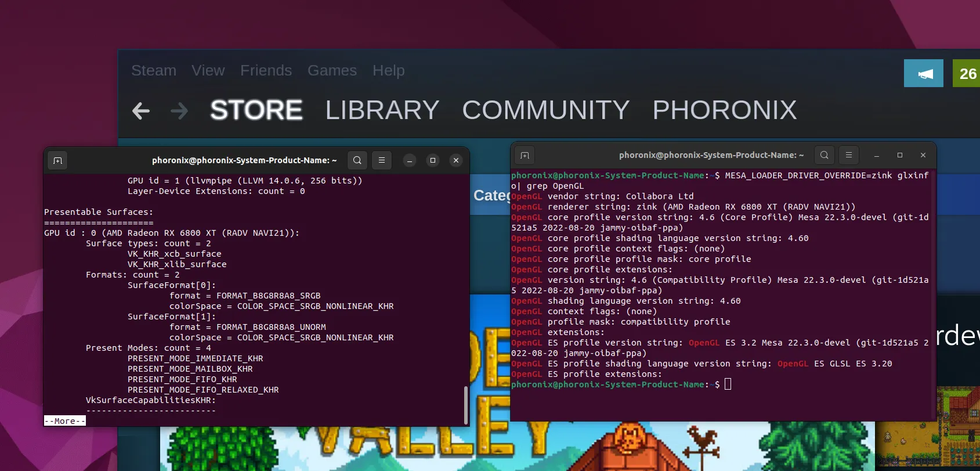980x471 pixels.
Task: Open the PHORONIX profile tab
Action: pos(725,110)
